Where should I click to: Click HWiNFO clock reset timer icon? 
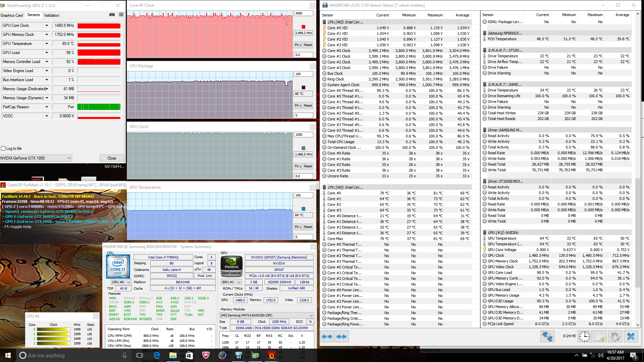point(585,336)
